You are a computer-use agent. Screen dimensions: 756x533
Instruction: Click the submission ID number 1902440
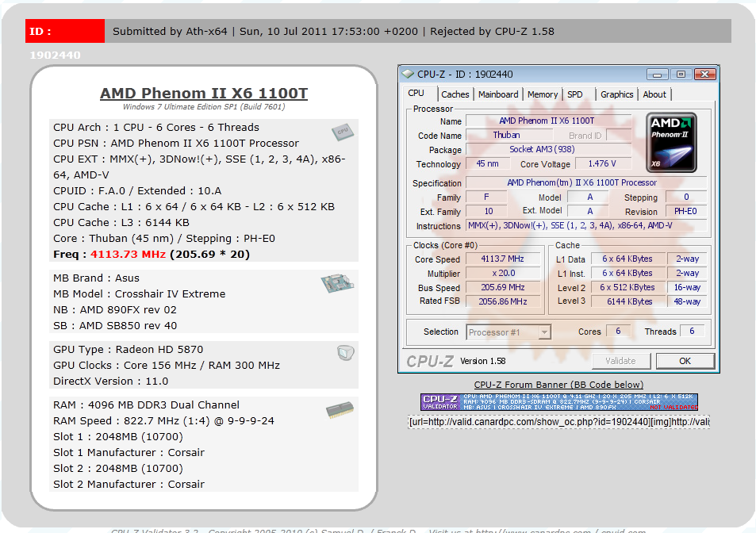coord(55,56)
